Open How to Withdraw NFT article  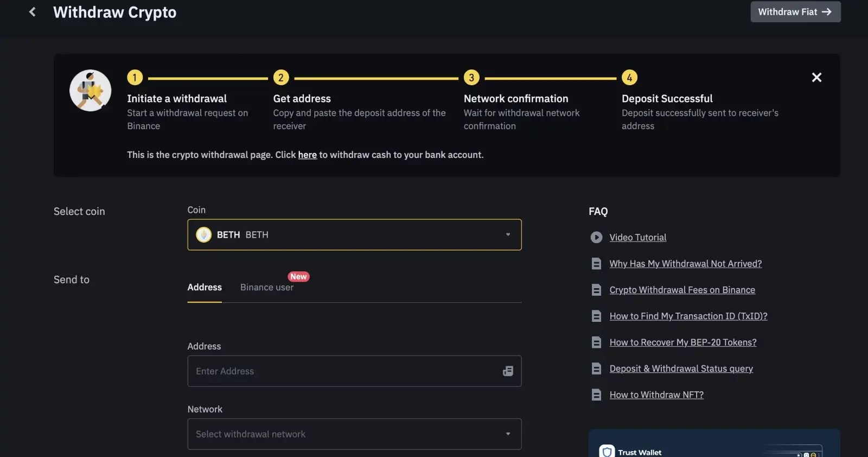click(656, 395)
